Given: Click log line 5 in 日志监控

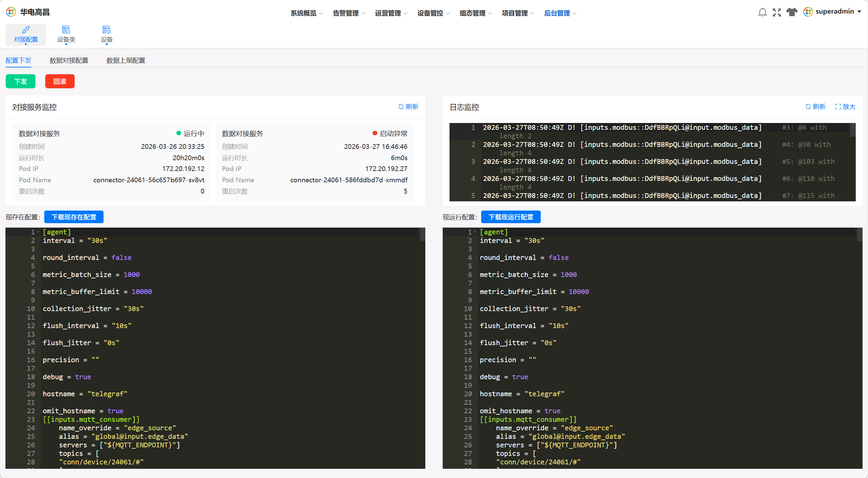Looking at the screenshot, I should [659, 196].
